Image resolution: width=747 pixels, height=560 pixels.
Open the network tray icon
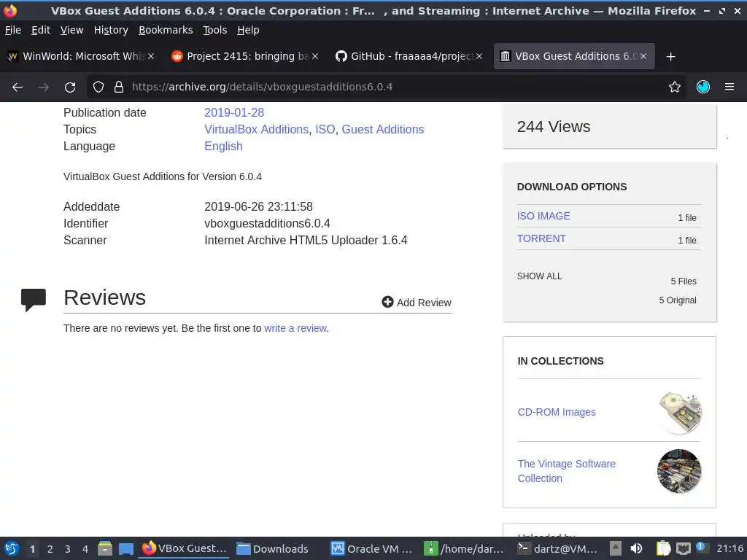point(683,548)
